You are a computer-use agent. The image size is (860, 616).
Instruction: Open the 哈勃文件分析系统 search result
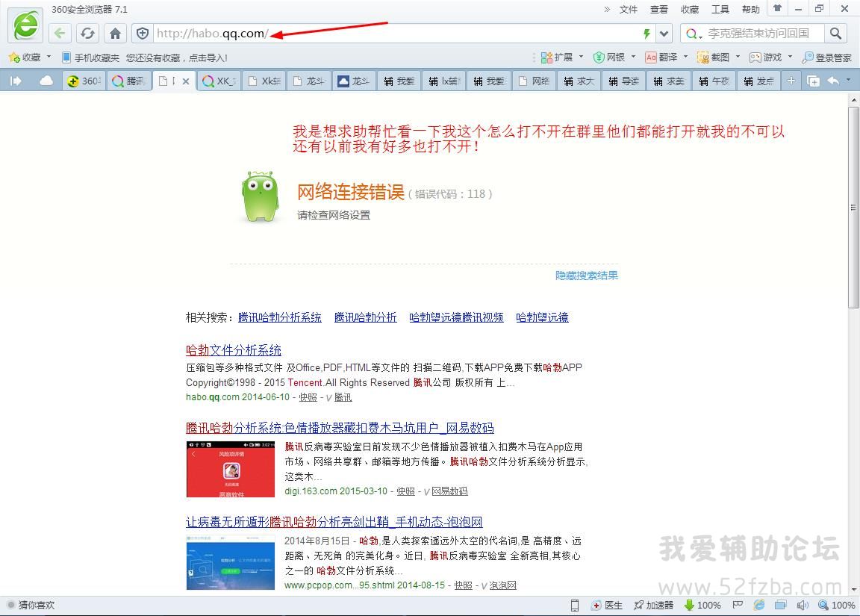pos(234,350)
